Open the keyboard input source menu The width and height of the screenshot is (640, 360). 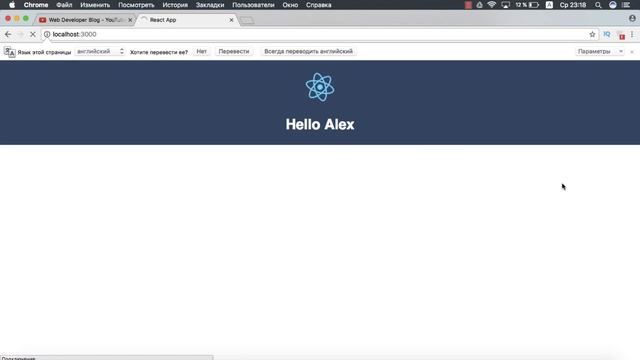[x=549, y=5]
